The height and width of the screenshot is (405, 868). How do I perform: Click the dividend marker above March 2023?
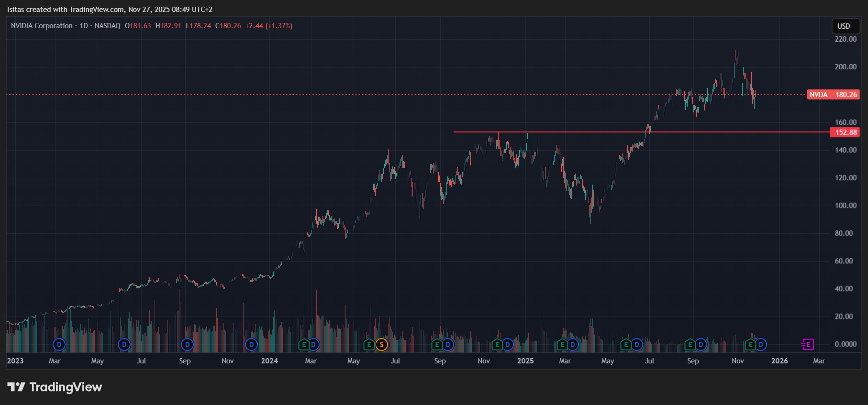point(59,344)
